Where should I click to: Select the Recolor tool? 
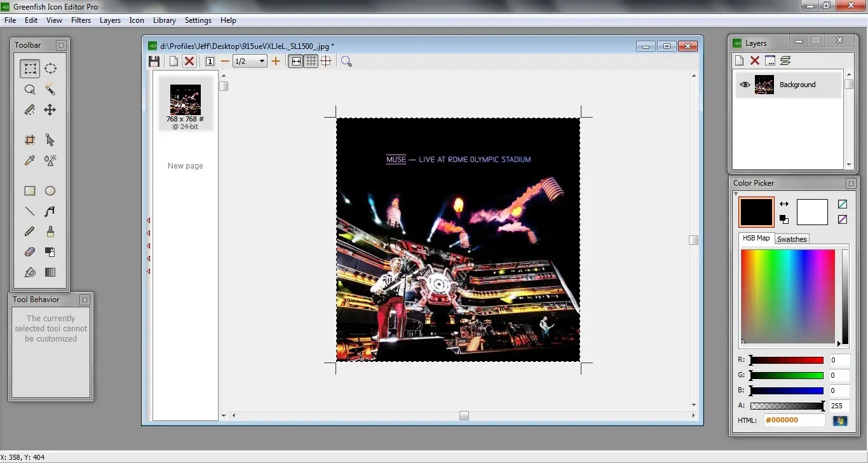tap(50, 252)
